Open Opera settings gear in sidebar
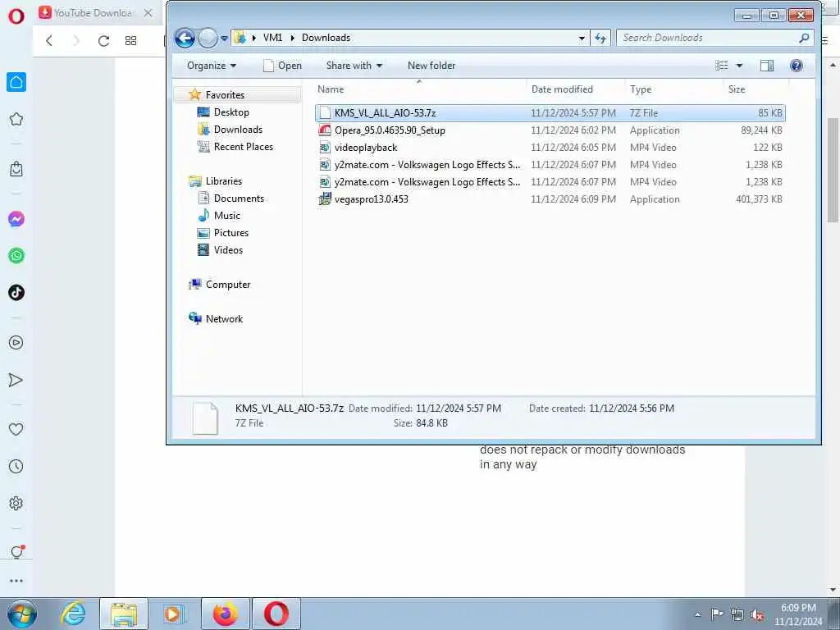The height and width of the screenshot is (630, 840). [16, 503]
